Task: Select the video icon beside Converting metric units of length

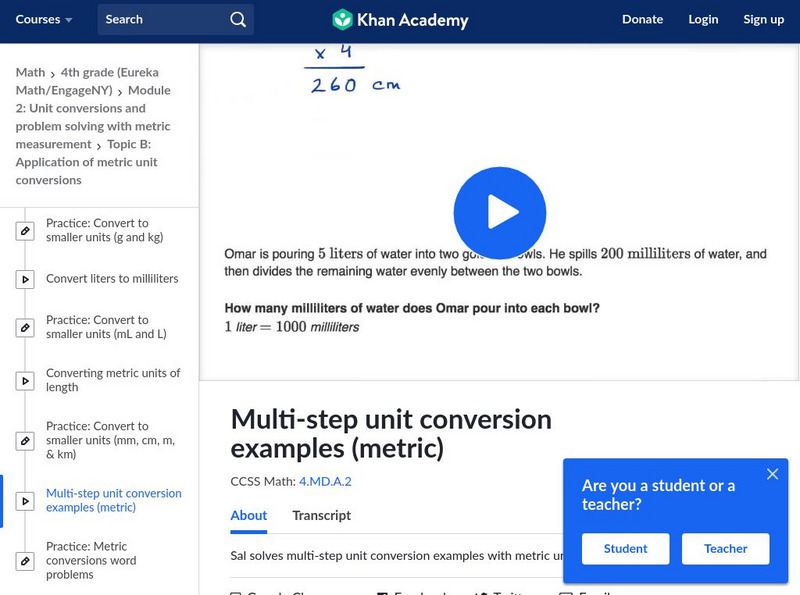Action: point(25,381)
